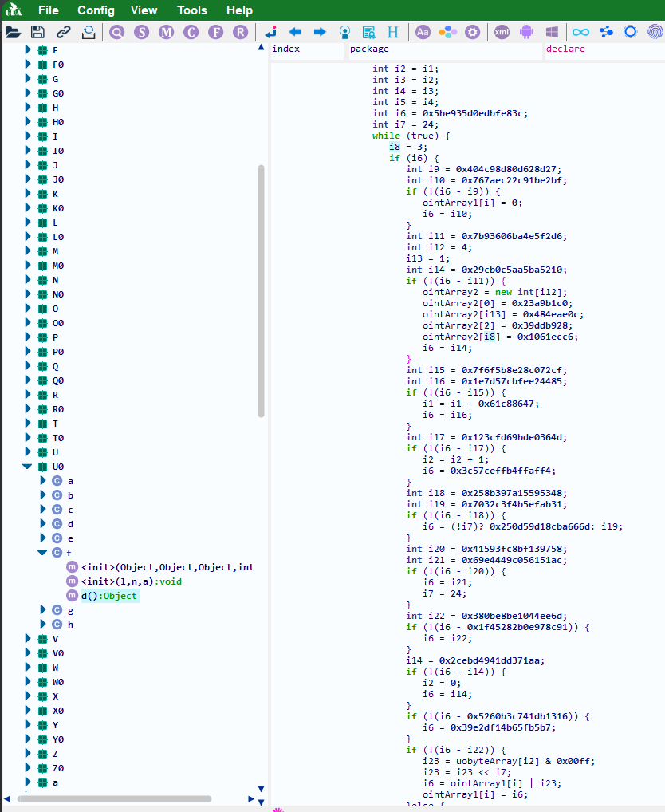Click the purple Aa text icon
This screenshot has height=812, width=665.
(423, 32)
